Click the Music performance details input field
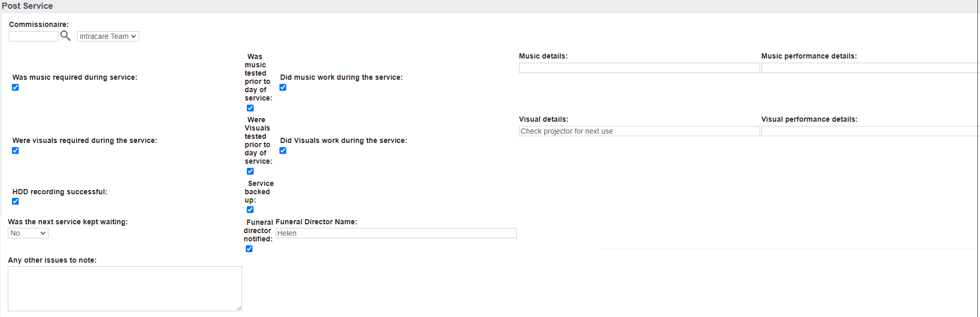The image size is (980, 317). pyautogui.click(x=870, y=68)
